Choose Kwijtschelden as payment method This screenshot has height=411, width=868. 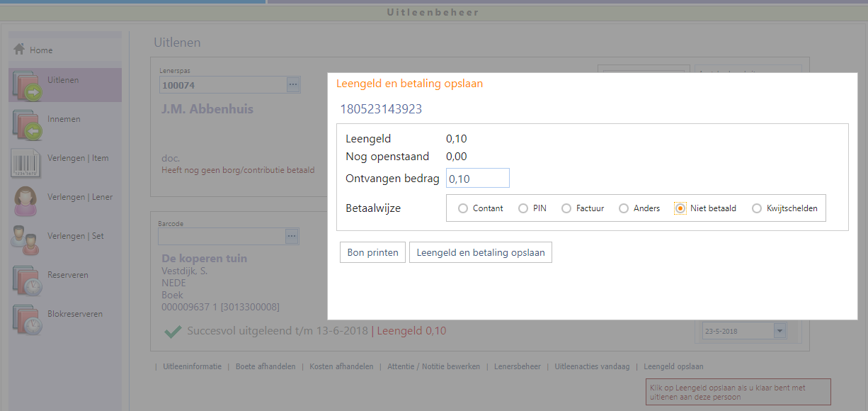point(757,208)
